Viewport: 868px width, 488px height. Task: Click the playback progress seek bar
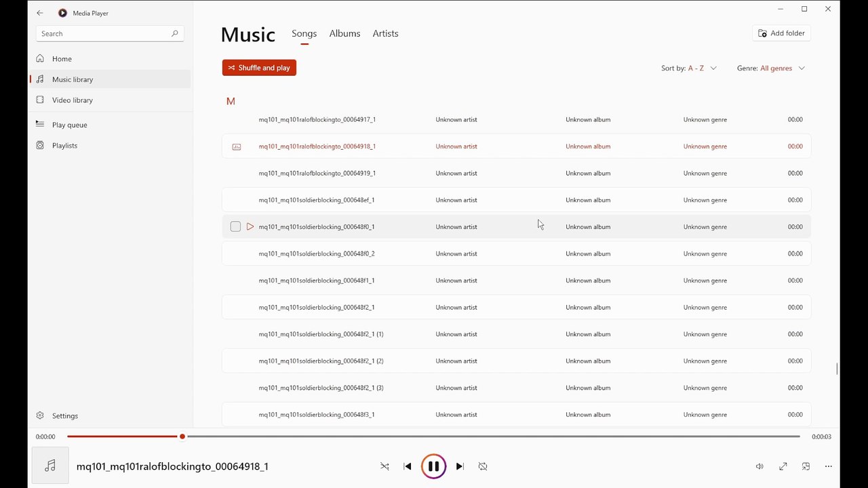[433, 436]
